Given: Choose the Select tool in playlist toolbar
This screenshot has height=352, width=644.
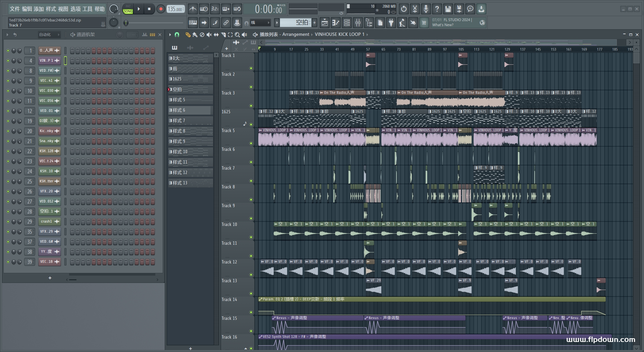Looking at the screenshot, I should point(230,35).
